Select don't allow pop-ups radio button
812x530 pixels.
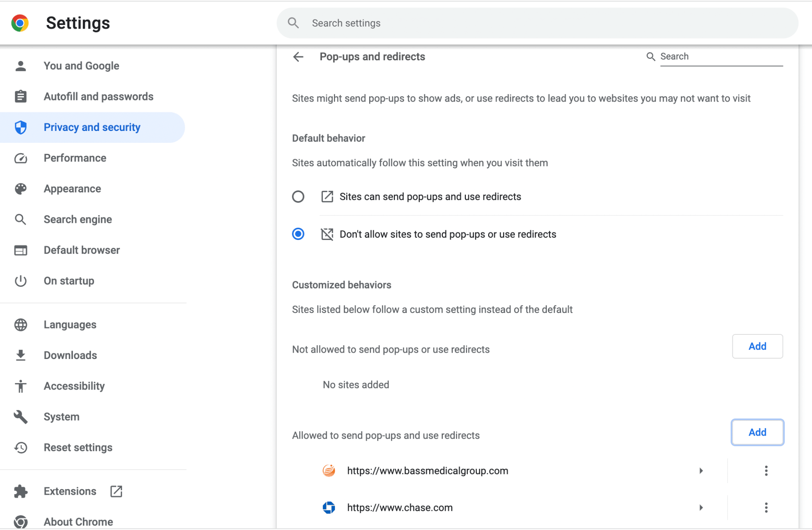(298, 234)
